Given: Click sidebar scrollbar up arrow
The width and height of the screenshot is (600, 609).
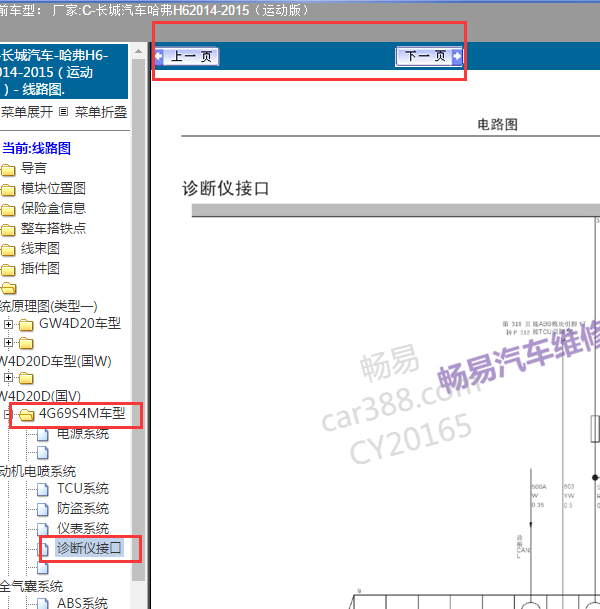Looking at the screenshot, I should [138, 51].
